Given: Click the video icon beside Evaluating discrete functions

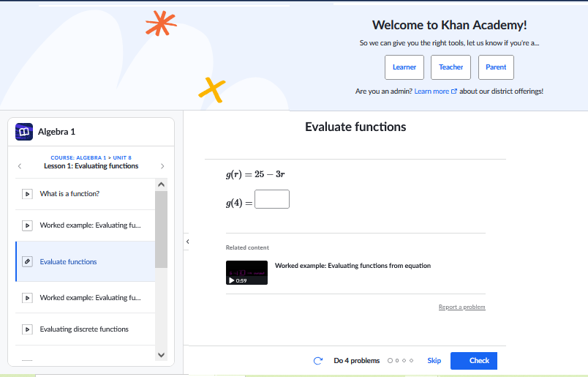Looking at the screenshot, I should coord(27,329).
